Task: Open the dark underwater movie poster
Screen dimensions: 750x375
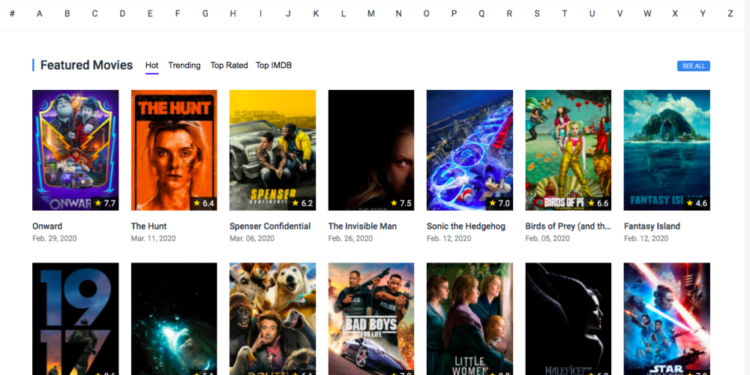Action: [x=174, y=319]
